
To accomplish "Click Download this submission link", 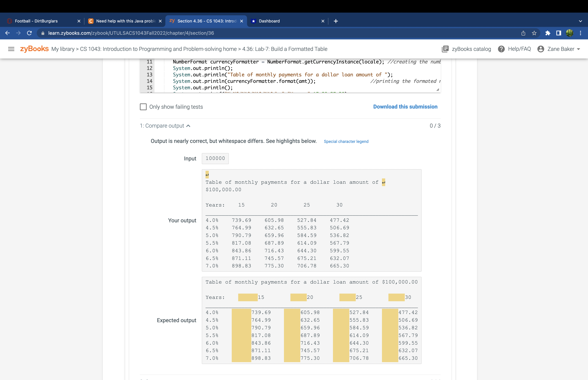I will coord(405,107).
